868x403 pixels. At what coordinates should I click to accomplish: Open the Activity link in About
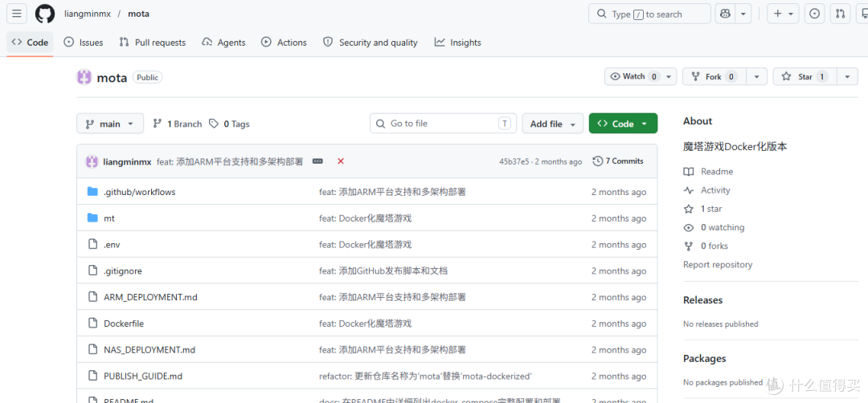715,190
